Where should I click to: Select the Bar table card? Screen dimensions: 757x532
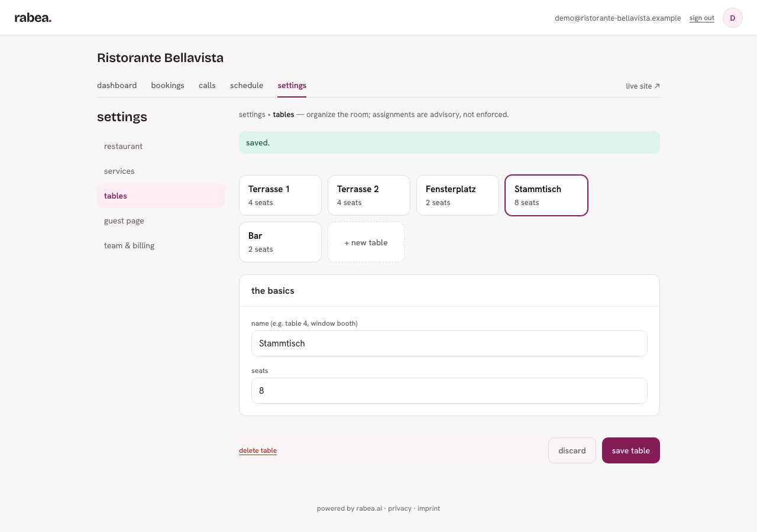(280, 242)
